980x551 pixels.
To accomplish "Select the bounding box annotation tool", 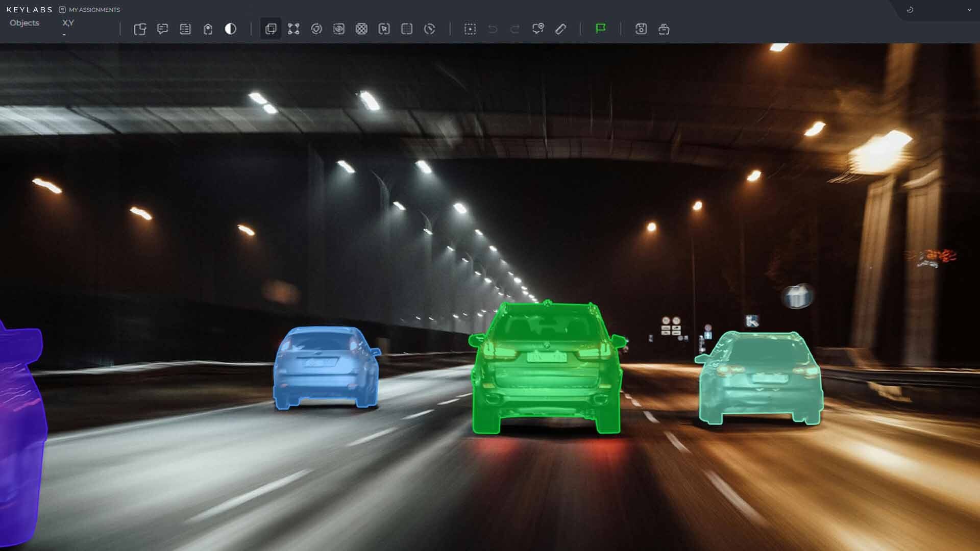I will (271, 29).
